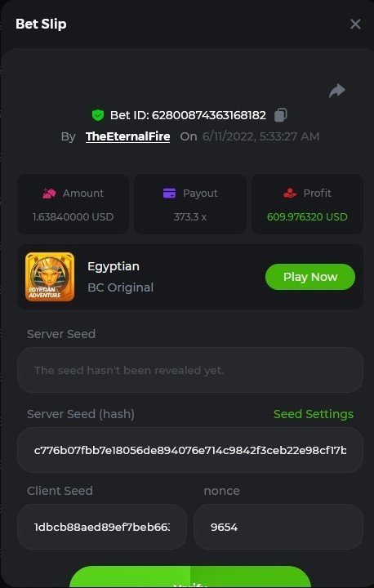
Task: Click the Play Now button
Action: pos(310,277)
